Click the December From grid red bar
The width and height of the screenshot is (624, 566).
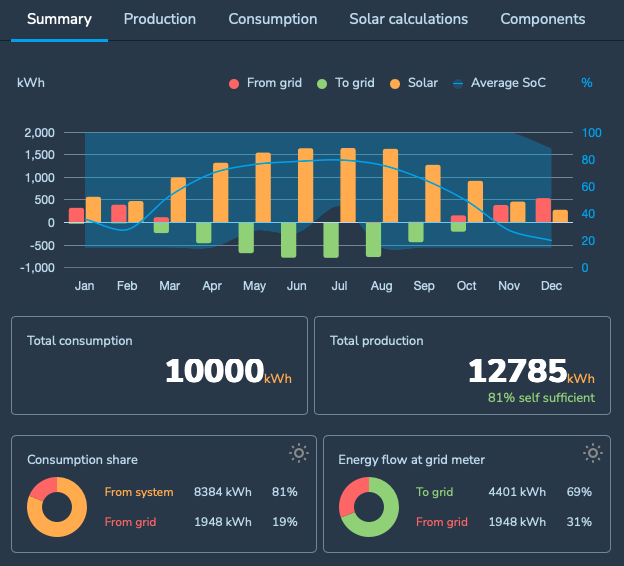point(543,209)
